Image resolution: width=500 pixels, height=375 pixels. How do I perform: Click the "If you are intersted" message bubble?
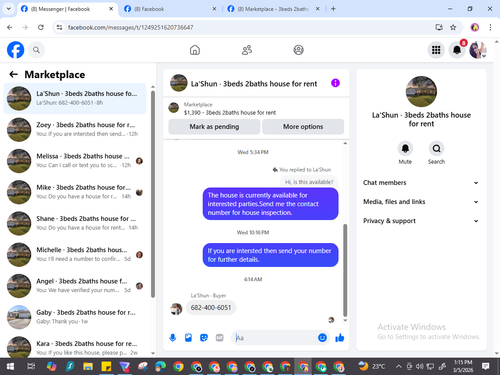(x=270, y=255)
